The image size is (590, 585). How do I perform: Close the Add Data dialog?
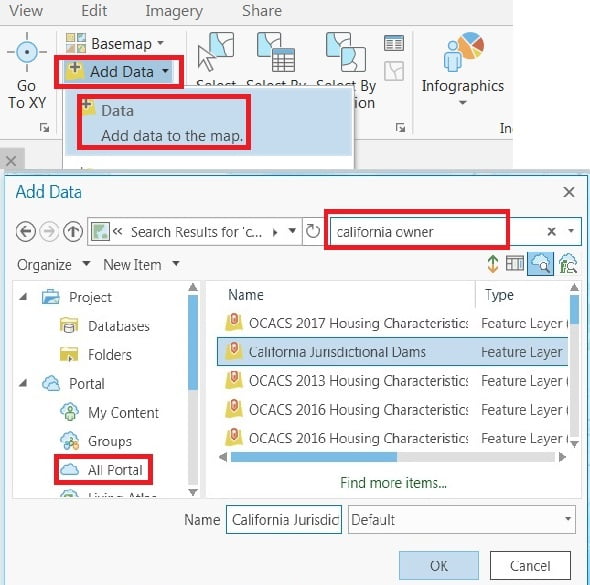click(x=569, y=192)
